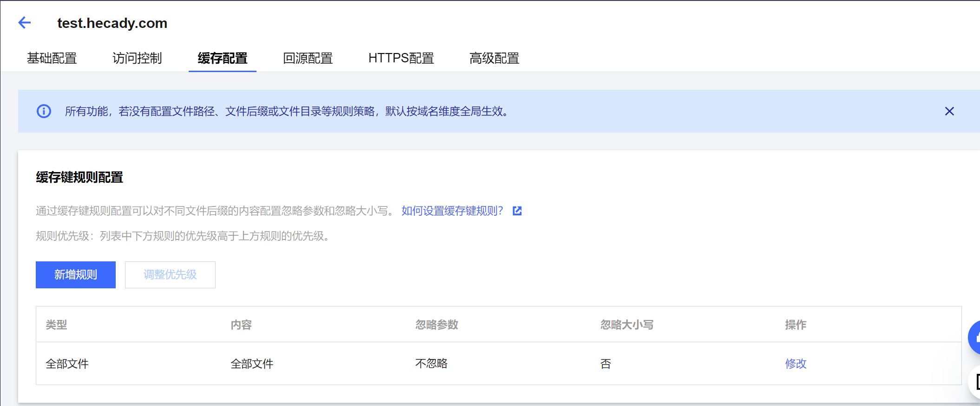Click the blue back arrow icon
The width and height of the screenshot is (980, 406).
coord(25,22)
